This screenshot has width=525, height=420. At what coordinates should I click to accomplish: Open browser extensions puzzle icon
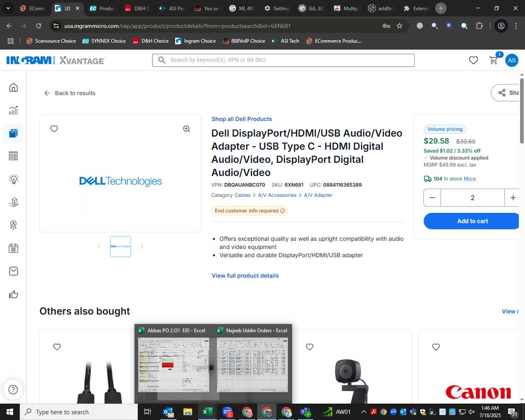(479, 26)
